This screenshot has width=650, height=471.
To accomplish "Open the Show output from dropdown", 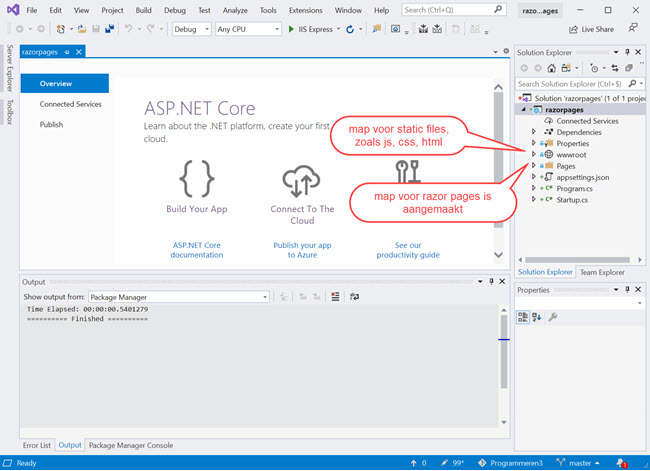I will tap(179, 297).
